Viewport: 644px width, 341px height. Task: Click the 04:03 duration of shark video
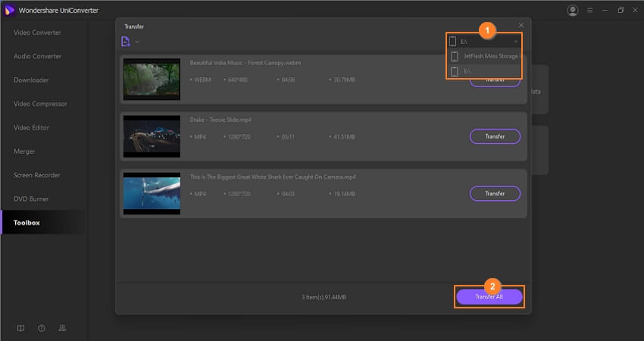pyautogui.click(x=288, y=194)
